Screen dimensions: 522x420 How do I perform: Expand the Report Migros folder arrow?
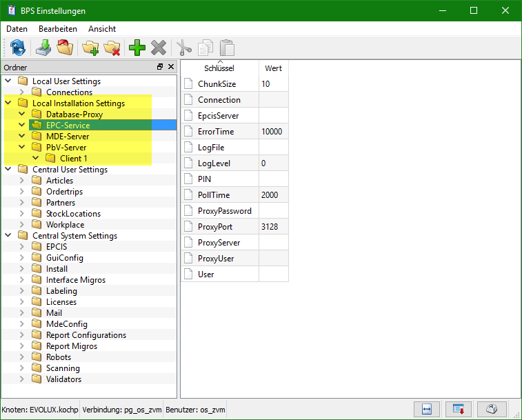tap(22, 346)
